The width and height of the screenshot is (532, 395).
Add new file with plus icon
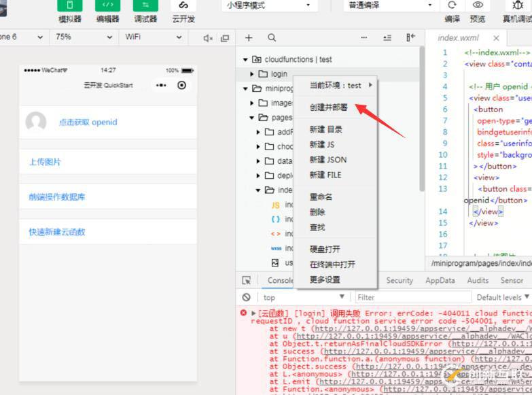[249, 37]
